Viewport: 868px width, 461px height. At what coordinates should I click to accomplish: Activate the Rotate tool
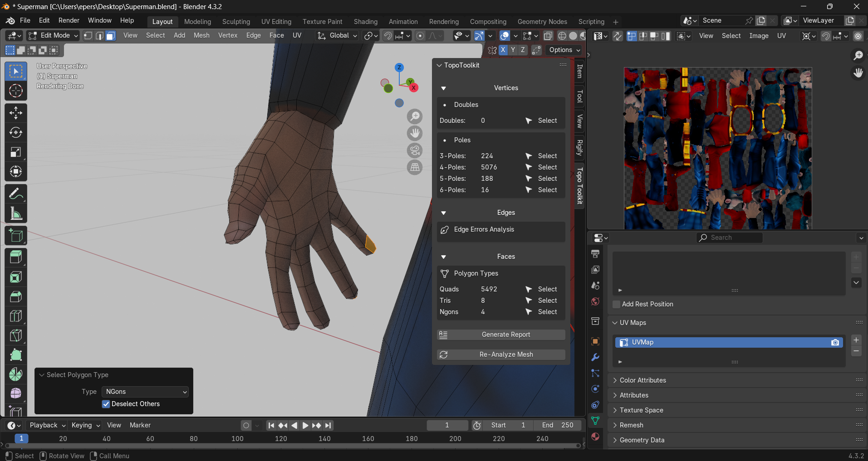point(16,132)
